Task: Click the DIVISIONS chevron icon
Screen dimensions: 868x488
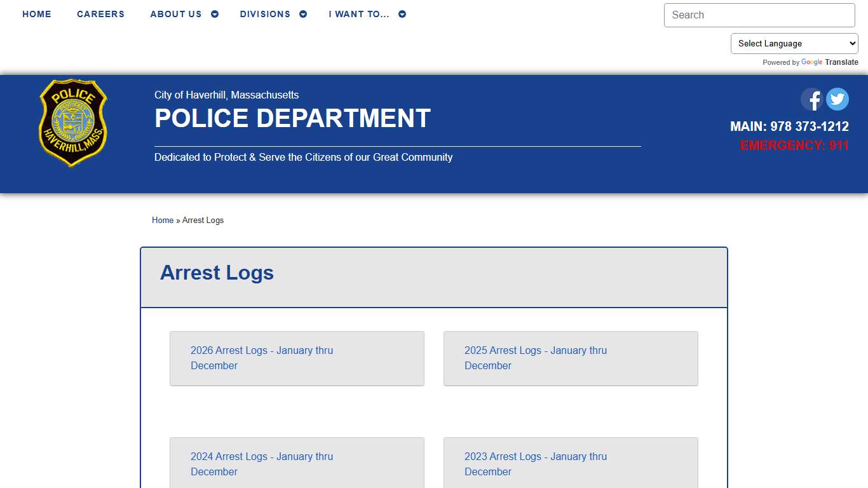Action: (x=303, y=13)
